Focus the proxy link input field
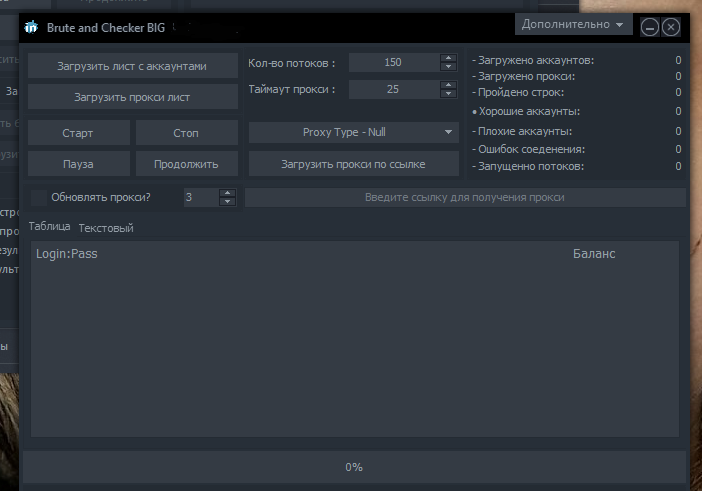The width and height of the screenshot is (702, 491). click(x=465, y=197)
